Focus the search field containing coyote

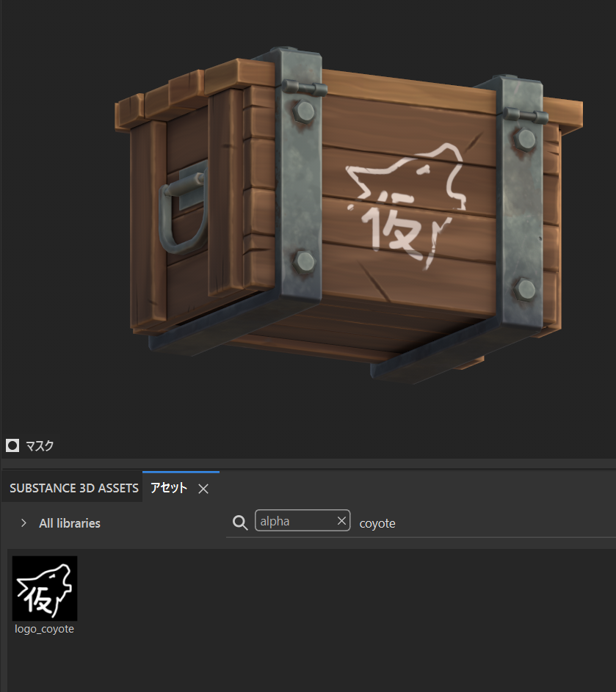click(441, 523)
